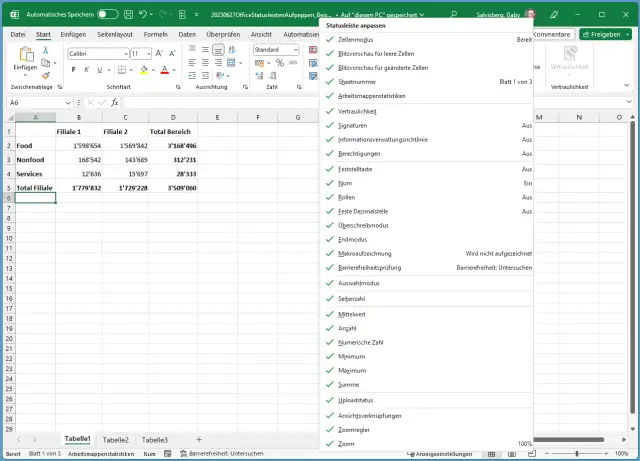Select cell B2 containing 1'598'654
This screenshot has height=461, width=640.
pyautogui.click(x=78, y=146)
